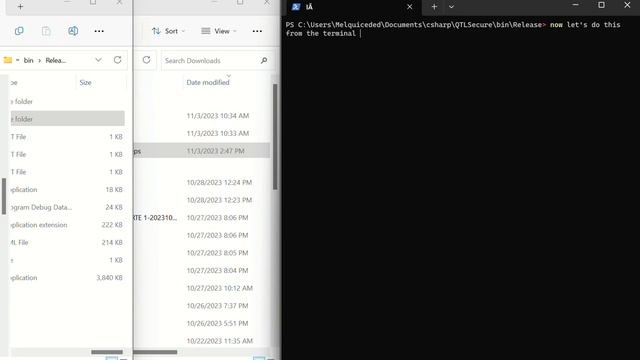The image size is (640, 360).
Task: Select the first folder row in Release
Action: (x=67, y=101)
